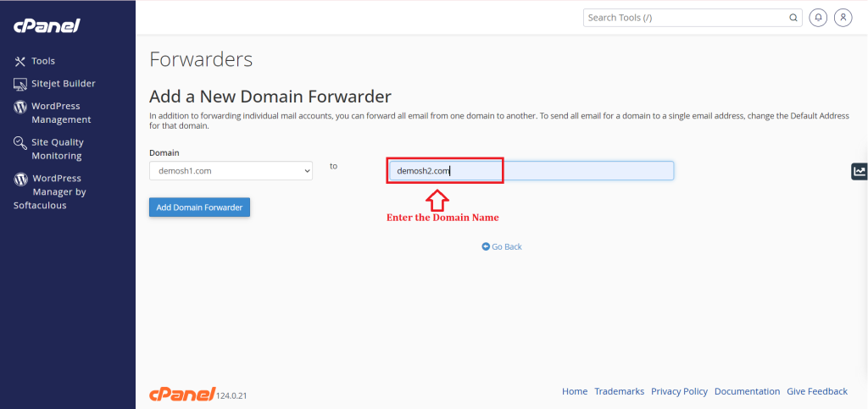
Task: Open the Give Feedback footer link
Action: (x=817, y=391)
